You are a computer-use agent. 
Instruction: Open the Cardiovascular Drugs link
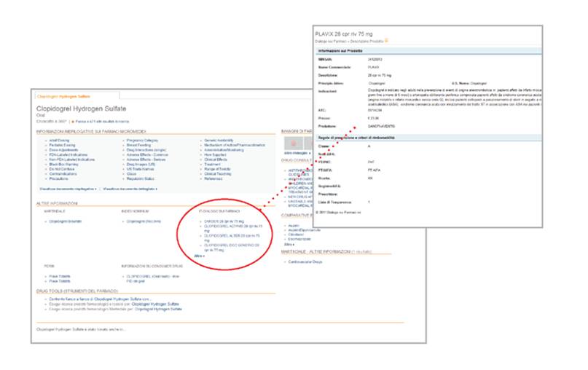(x=305, y=262)
